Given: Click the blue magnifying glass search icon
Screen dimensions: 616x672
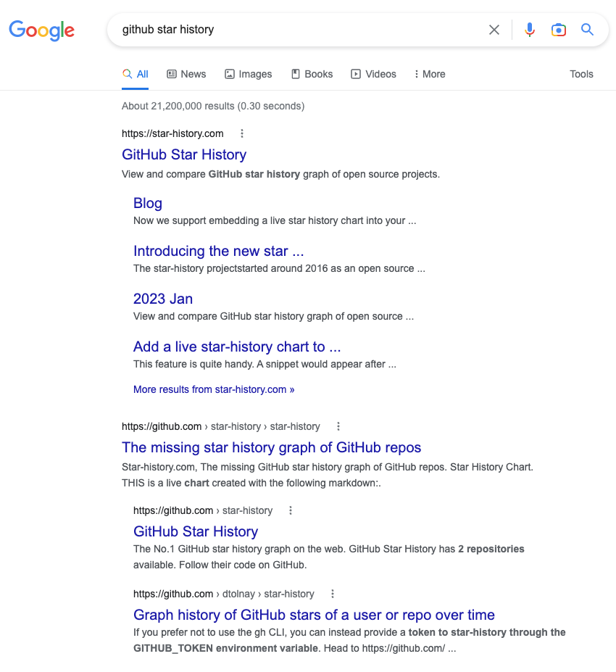Looking at the screenshot, I should click(587, 30).
